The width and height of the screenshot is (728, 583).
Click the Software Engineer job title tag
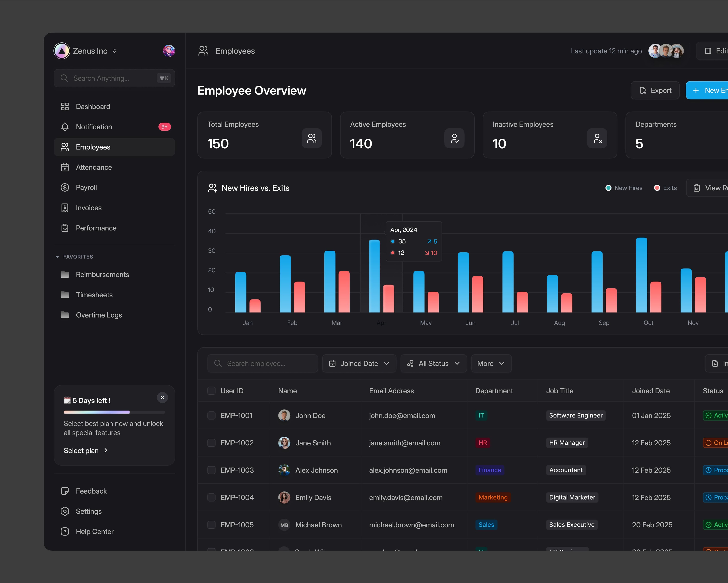576,415
